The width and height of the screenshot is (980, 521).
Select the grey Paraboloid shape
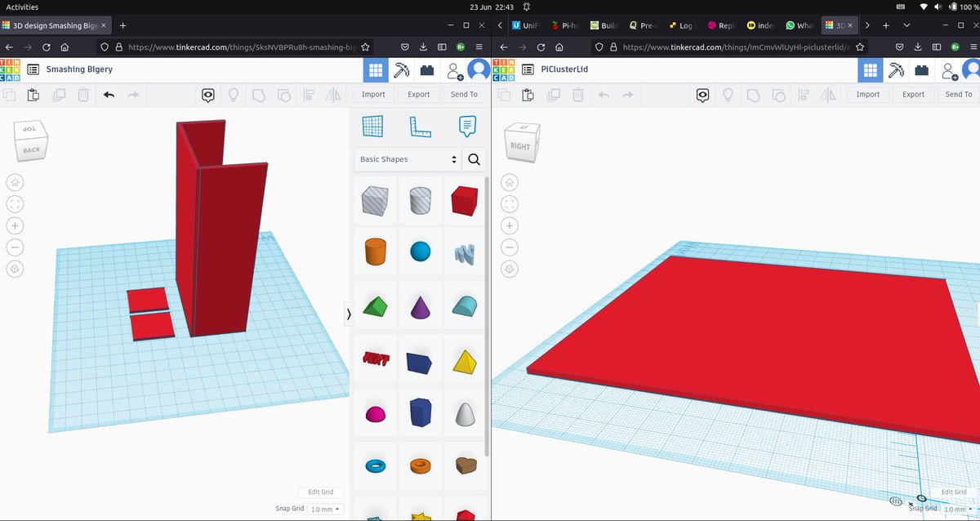pos(464,413)
